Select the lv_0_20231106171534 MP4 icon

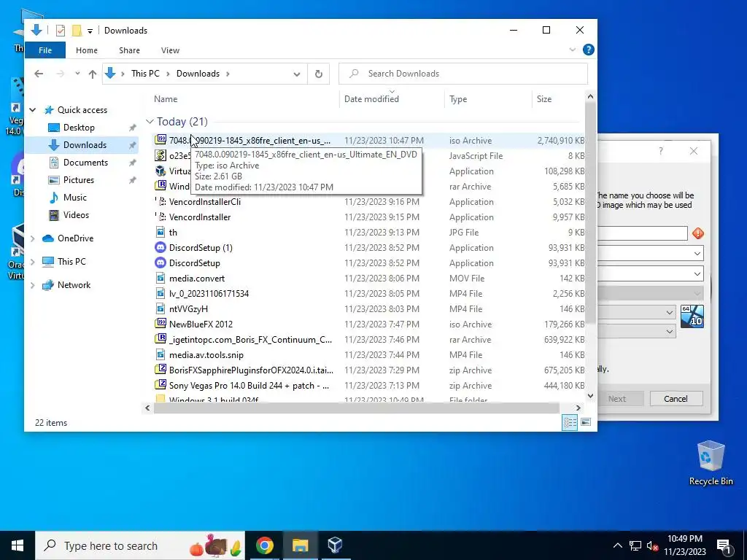point(160,293)
